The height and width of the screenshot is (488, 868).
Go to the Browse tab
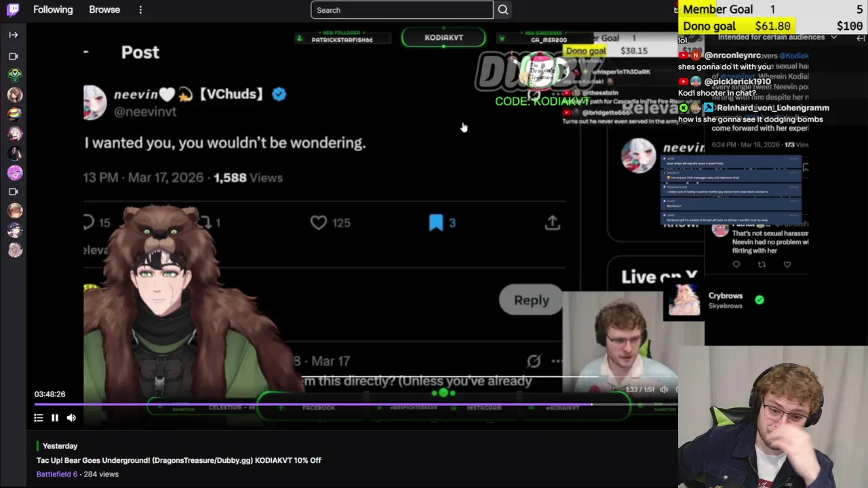(x=104, y=9)
